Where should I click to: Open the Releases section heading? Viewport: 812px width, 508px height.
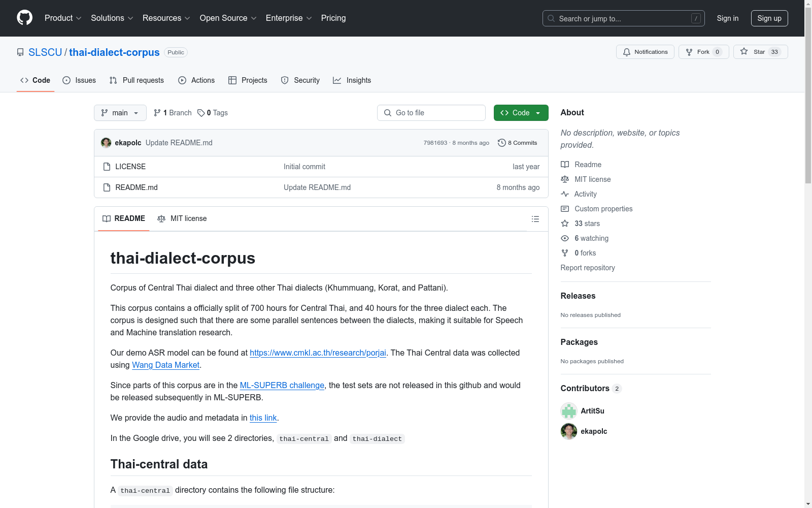[578, 296]
